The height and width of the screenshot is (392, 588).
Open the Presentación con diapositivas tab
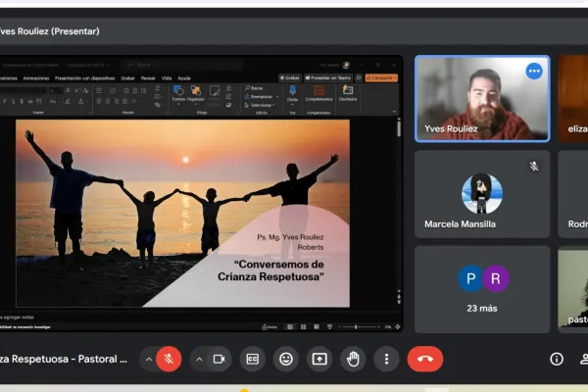click(x=84, y=78)
